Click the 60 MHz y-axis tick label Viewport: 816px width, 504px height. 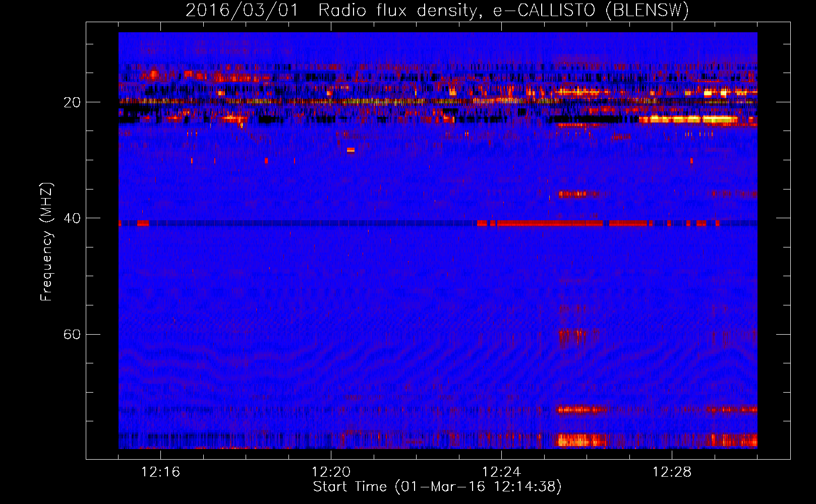tap(72, 334)
